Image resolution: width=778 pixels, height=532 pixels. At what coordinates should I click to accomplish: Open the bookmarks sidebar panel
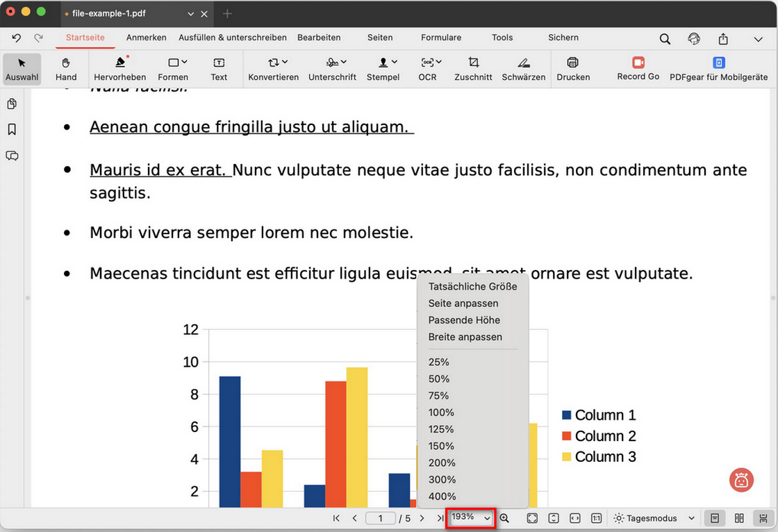point(12,130)
